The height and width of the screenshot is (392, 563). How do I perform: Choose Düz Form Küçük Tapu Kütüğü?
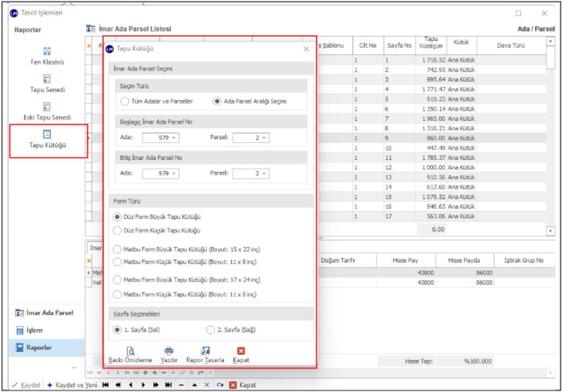click(x=117, y=231)
